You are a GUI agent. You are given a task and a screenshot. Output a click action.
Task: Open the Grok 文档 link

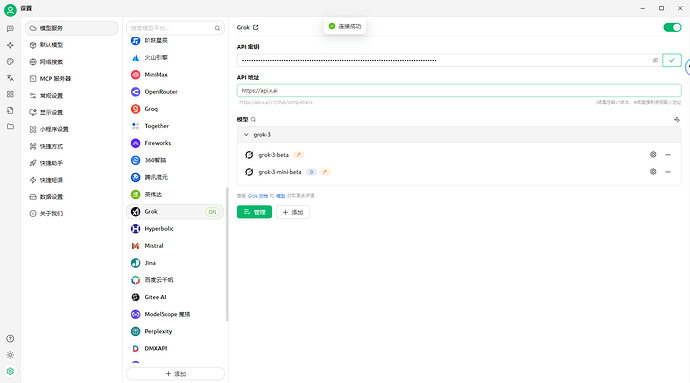257,196
